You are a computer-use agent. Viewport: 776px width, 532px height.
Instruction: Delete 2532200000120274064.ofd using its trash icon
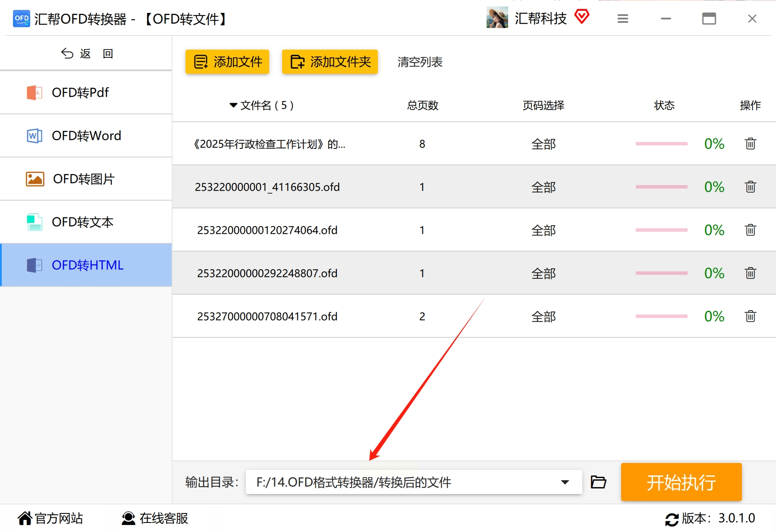[750, 230]
